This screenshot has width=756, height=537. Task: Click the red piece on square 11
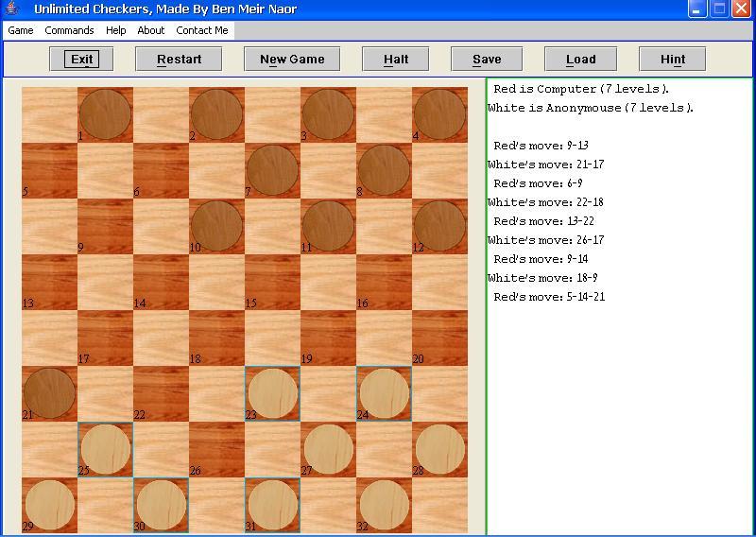[328, 226]
